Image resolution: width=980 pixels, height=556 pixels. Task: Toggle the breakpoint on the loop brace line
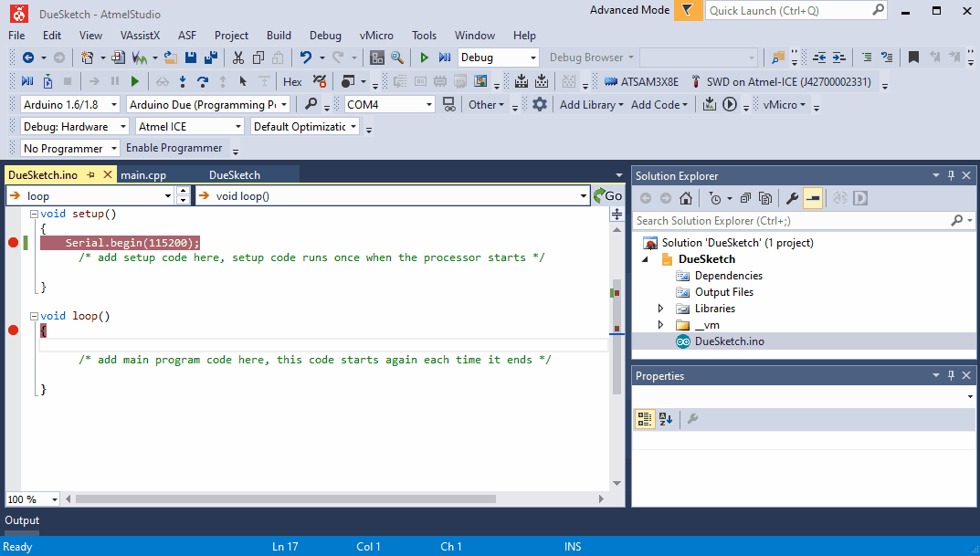(x=13, y=330)
